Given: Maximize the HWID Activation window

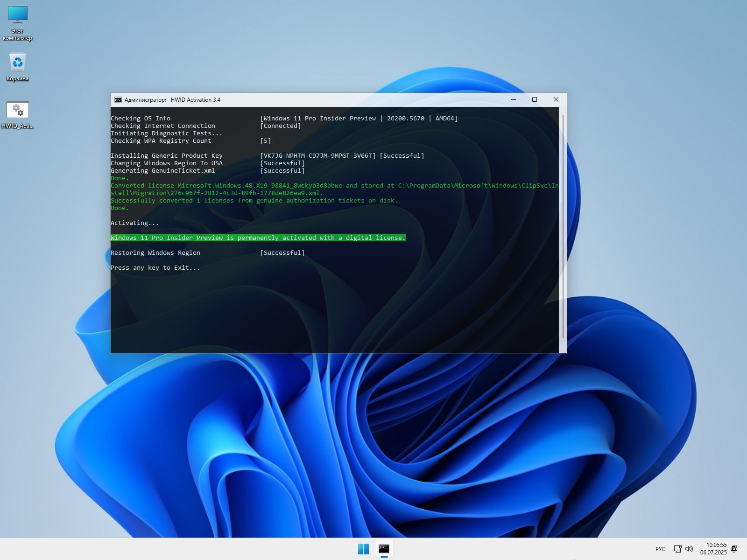Looking at the screenshot, I should point(535,100).
